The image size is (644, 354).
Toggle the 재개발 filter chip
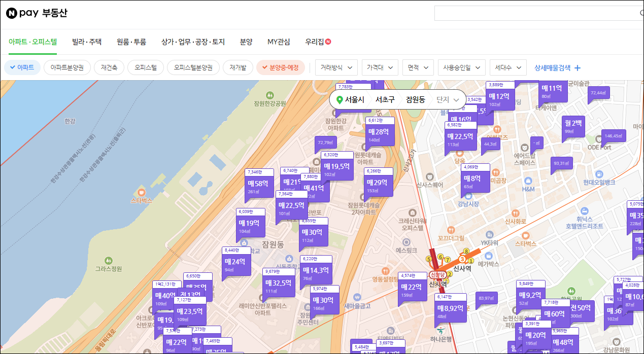tap(238, 67)
